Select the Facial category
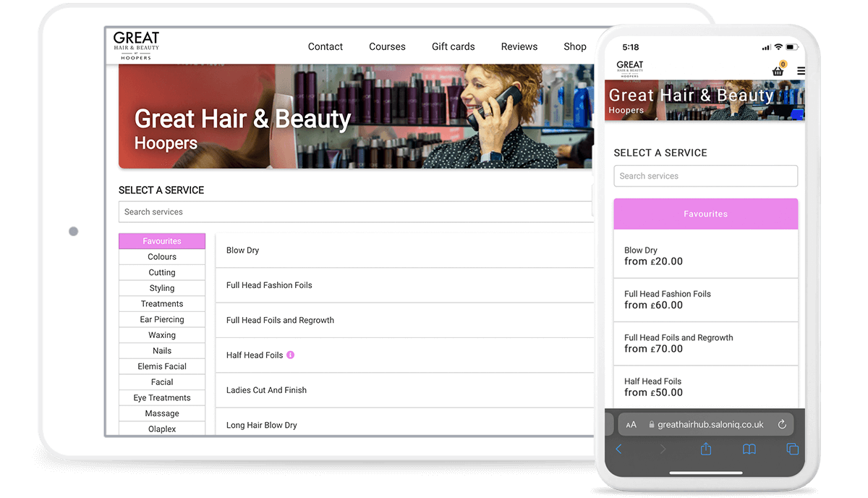868x498 pixels. [x=162, y=382]
